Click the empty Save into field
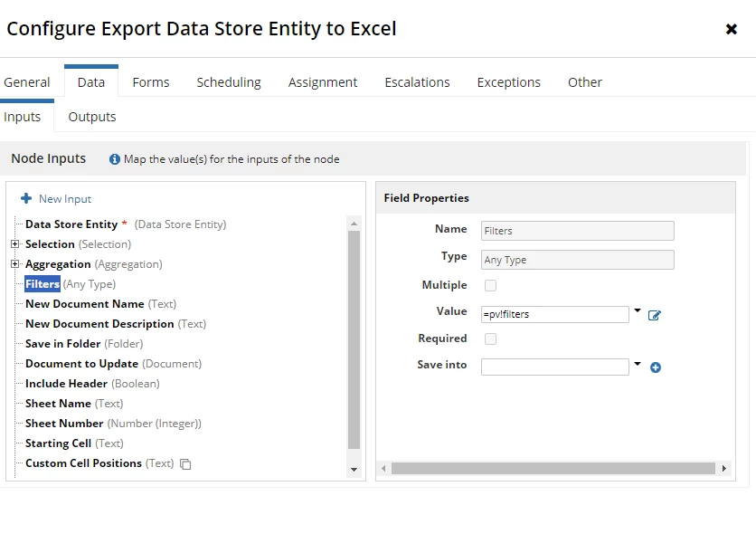The height and width of the screenshot is (534, 756). [x=555, y=367]
